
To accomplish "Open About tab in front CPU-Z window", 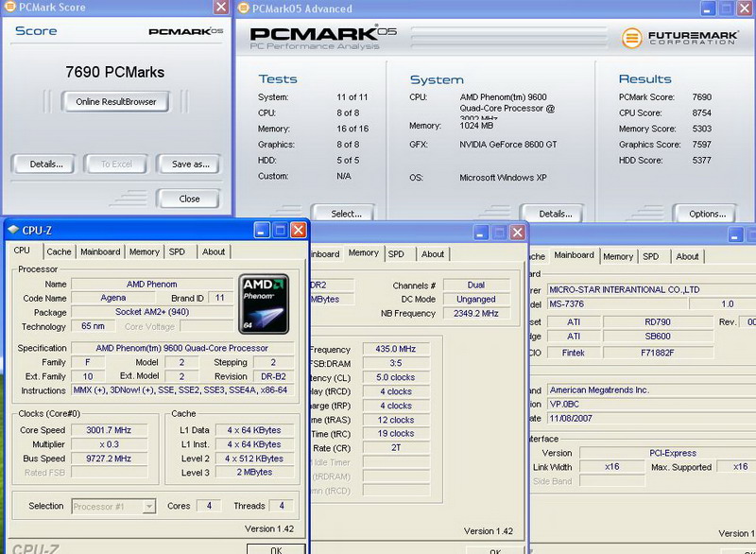I will tap(214, 251).
